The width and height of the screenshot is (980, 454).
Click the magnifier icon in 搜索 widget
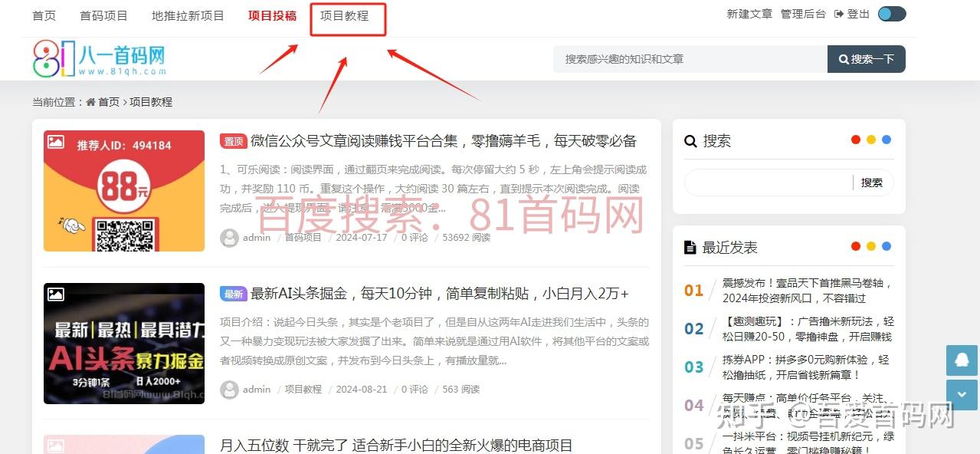point(690,141)
